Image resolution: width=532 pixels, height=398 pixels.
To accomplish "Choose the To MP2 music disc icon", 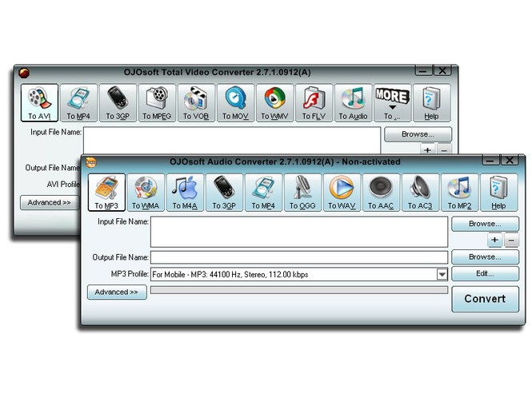I will 460,193.
